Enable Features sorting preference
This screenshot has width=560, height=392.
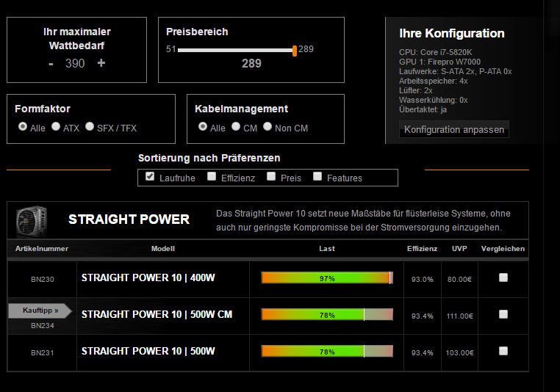click(317, 176)
